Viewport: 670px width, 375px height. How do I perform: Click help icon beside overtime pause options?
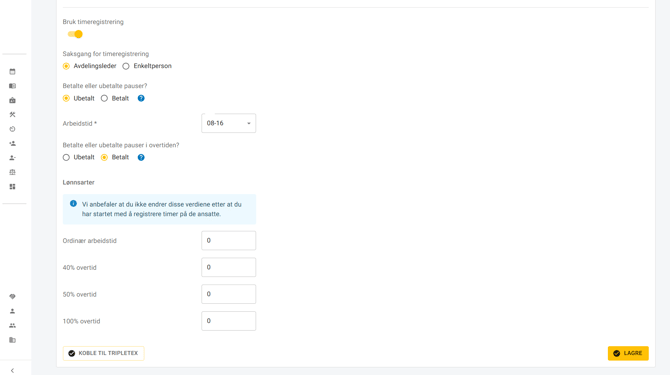pyautogui.click(x=141, y=158)
